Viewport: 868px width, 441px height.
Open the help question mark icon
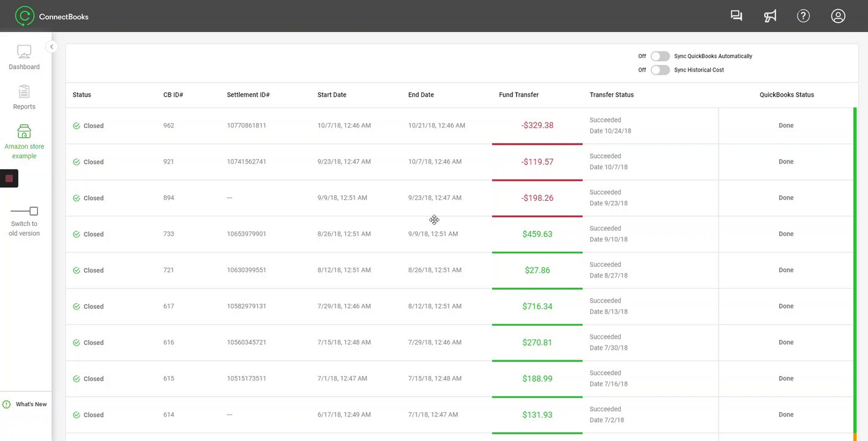803,16
